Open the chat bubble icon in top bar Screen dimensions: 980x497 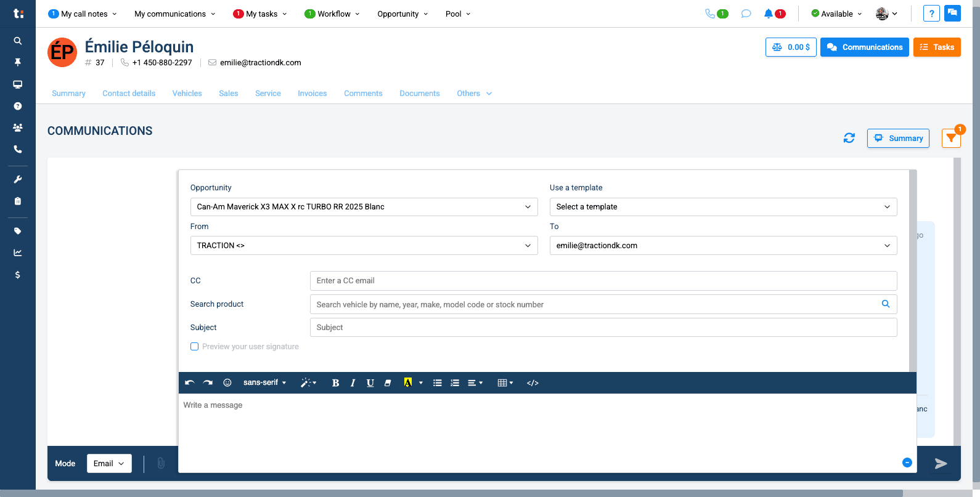[746, 14]
